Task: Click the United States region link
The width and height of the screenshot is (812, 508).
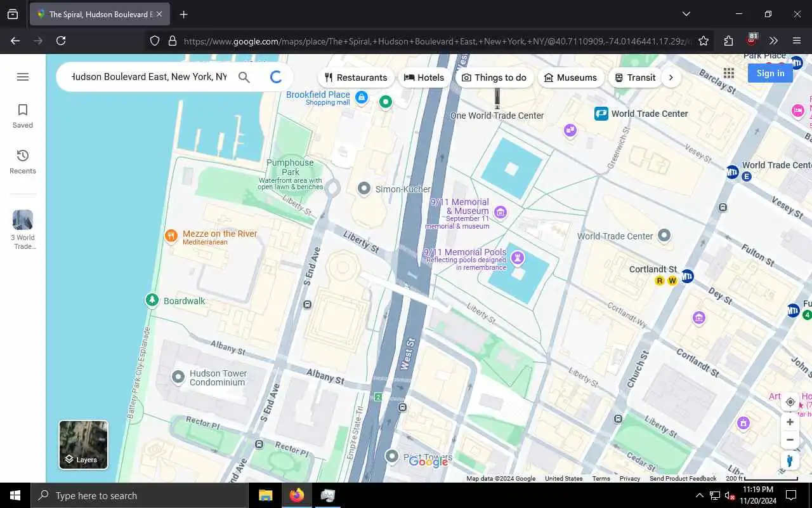Action: 563,478
